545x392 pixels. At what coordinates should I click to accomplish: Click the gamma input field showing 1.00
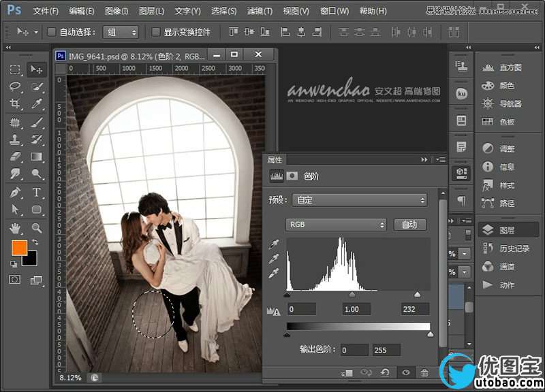coord(356,309)
